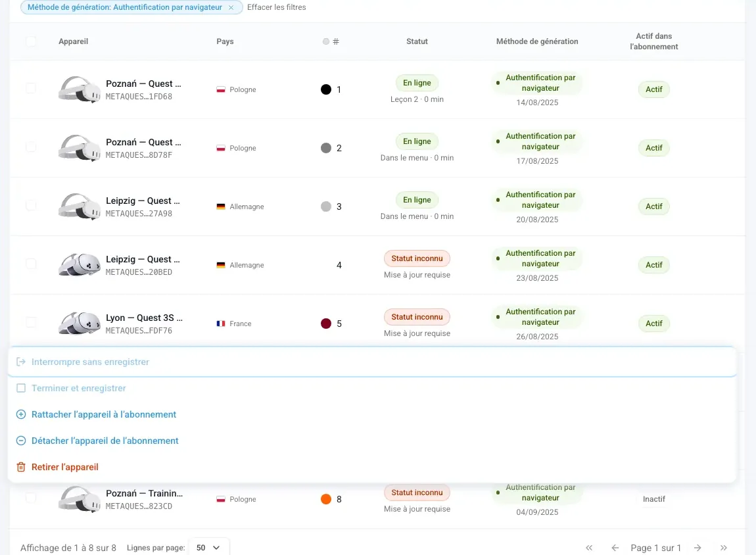Click the Appareil column header

[x=73, y=41]
